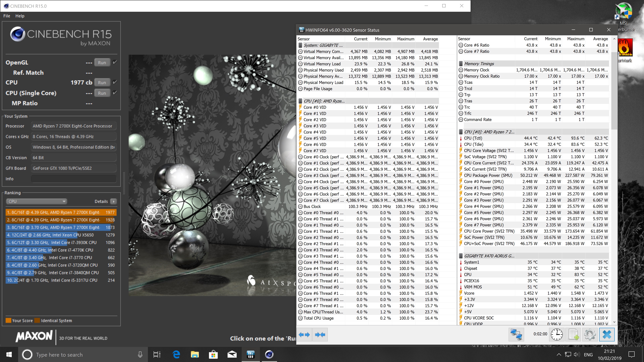
Task: Launch Microsoft Edge from taskbar
Action: (176, 354)
